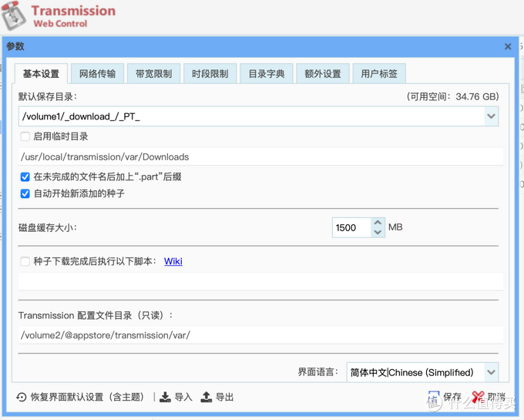
Task: Click the 导入 button label
Action: coord(183,397)
